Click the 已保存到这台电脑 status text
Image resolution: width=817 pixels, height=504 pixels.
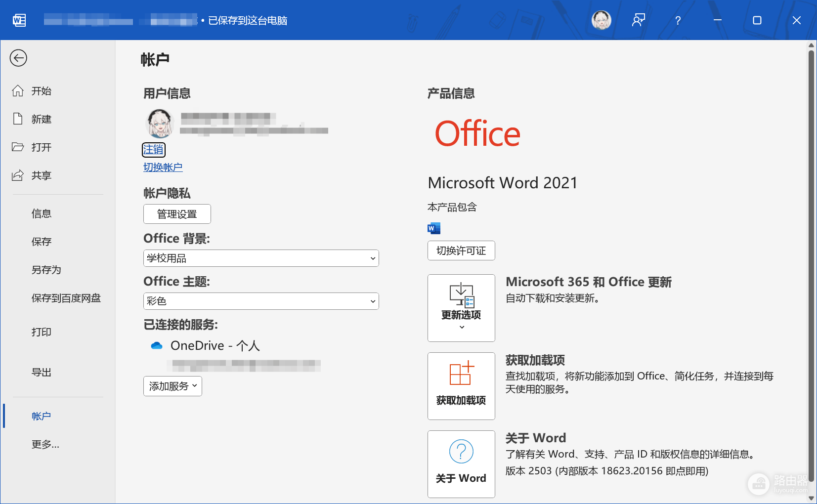[x=248, y=20]
